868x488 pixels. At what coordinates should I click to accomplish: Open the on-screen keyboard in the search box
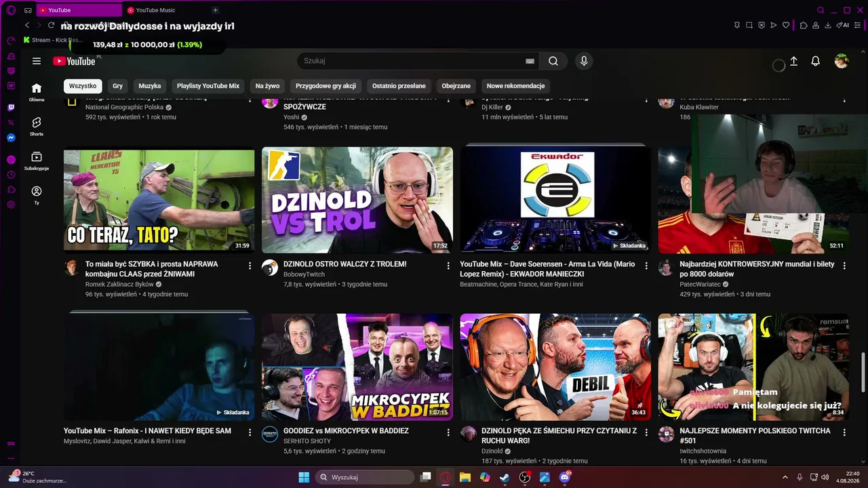point(530,61)
